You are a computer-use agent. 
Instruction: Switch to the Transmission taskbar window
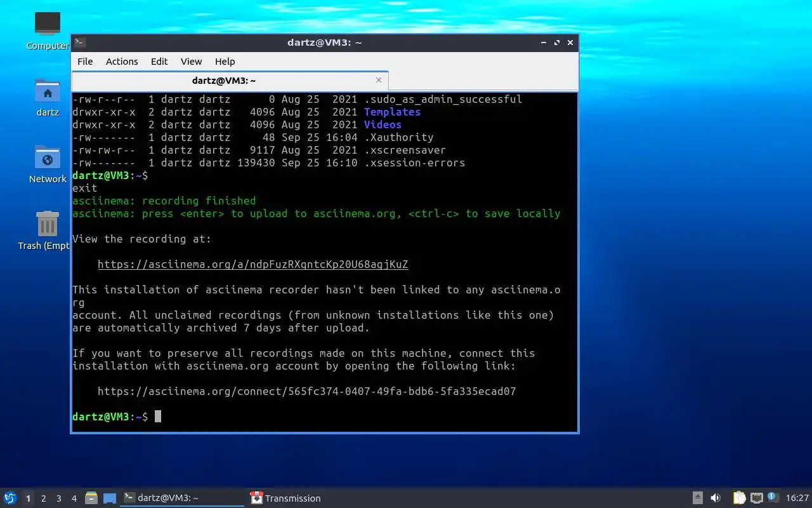(x=309, y=498)
